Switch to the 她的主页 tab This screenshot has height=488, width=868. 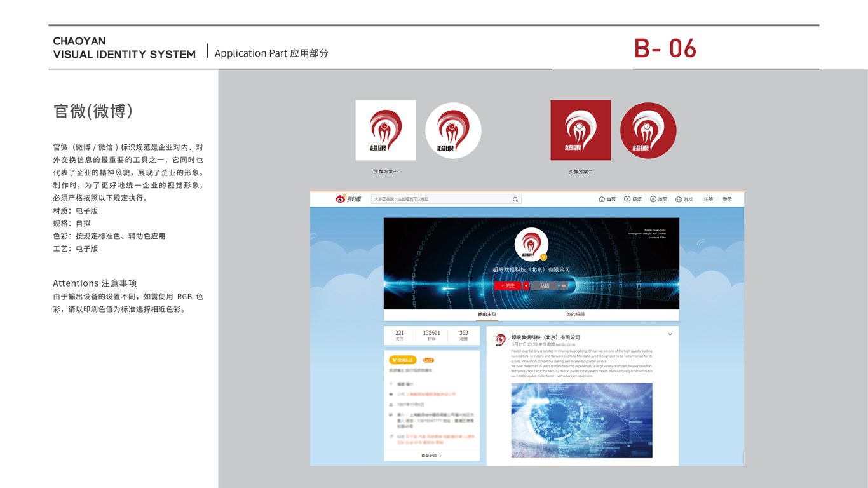(x=487, y=315)
